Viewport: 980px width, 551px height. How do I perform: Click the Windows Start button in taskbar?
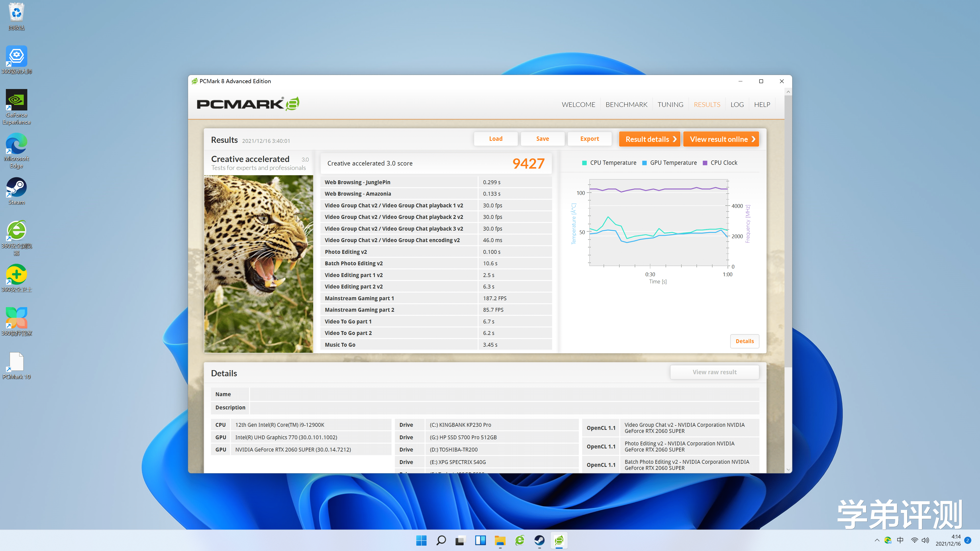421,540
